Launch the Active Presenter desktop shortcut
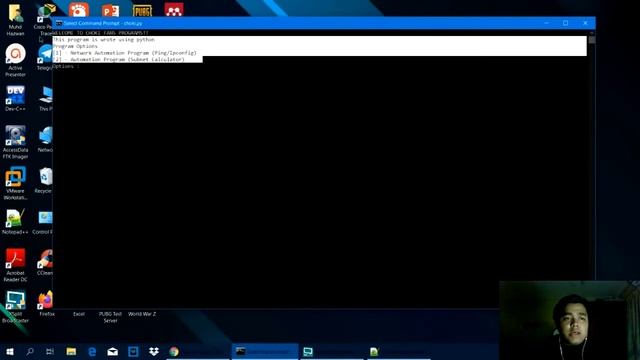This screenshot has width=640, height=360. [x=16, y=60]
